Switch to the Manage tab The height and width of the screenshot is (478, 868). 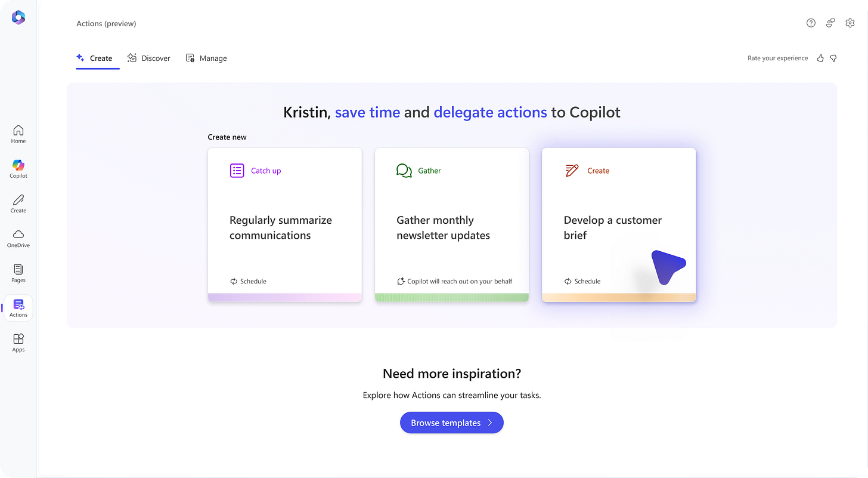206,58
